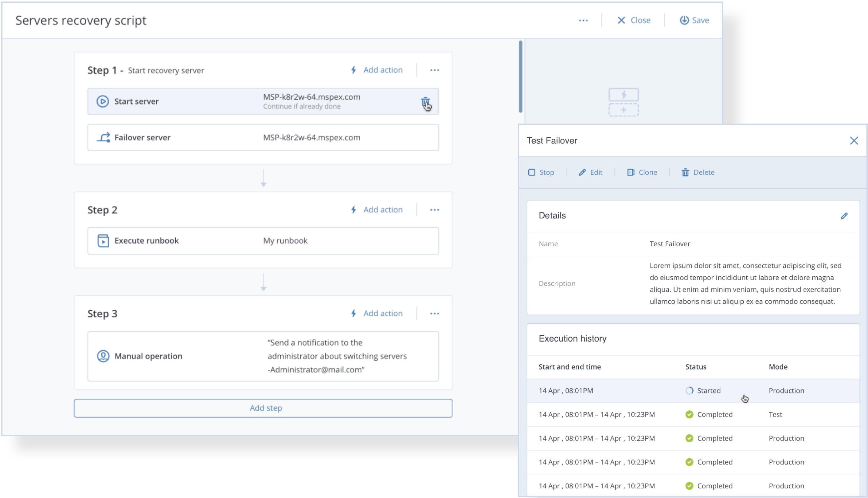Open Step 2 more options menu

coord(434,210)
